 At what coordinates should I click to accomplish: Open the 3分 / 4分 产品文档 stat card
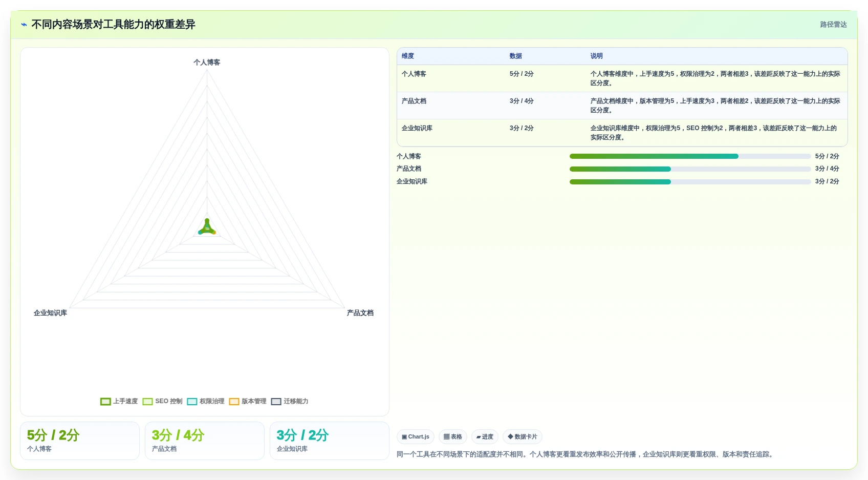205,441
